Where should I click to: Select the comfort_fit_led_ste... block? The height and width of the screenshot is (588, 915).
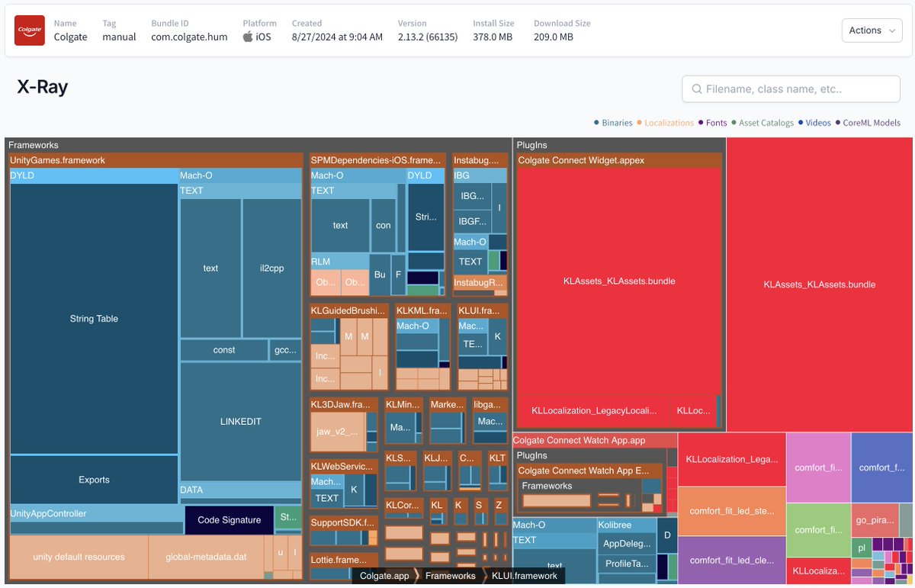732,511
